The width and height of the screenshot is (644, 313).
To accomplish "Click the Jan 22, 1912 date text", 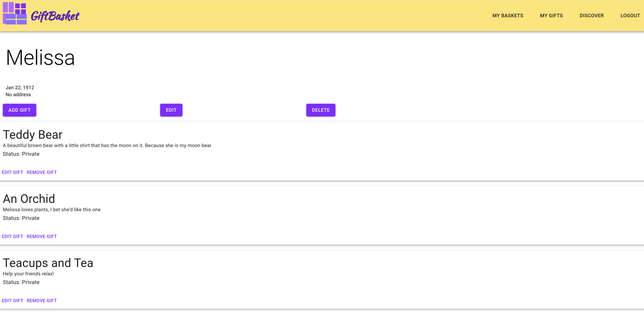I will coord(20,88).
